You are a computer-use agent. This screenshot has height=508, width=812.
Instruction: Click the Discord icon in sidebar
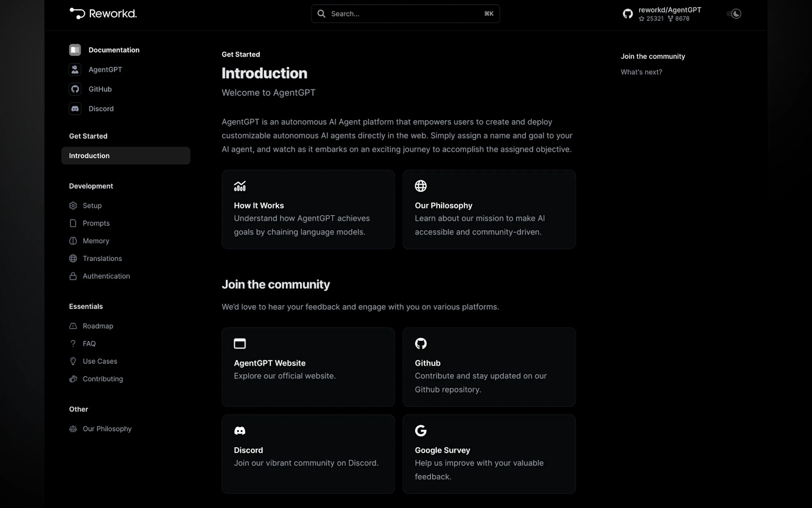75,108
